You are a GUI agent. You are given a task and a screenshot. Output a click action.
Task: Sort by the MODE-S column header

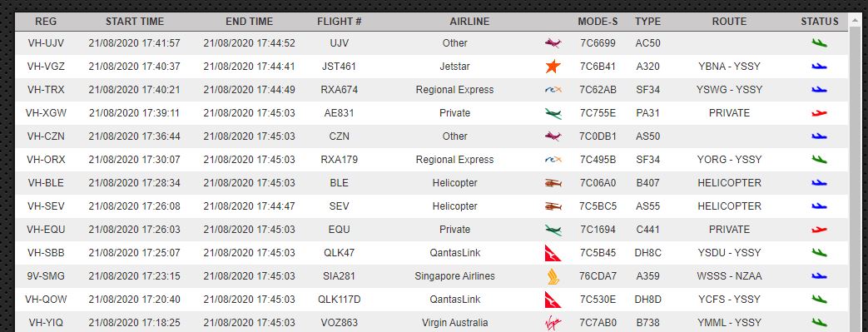click(598, 22)
